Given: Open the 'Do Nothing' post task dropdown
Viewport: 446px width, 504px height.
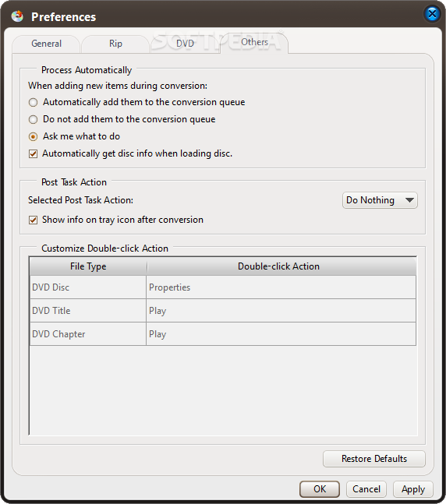Looking at the screenshot, I should tap(380, 200).
